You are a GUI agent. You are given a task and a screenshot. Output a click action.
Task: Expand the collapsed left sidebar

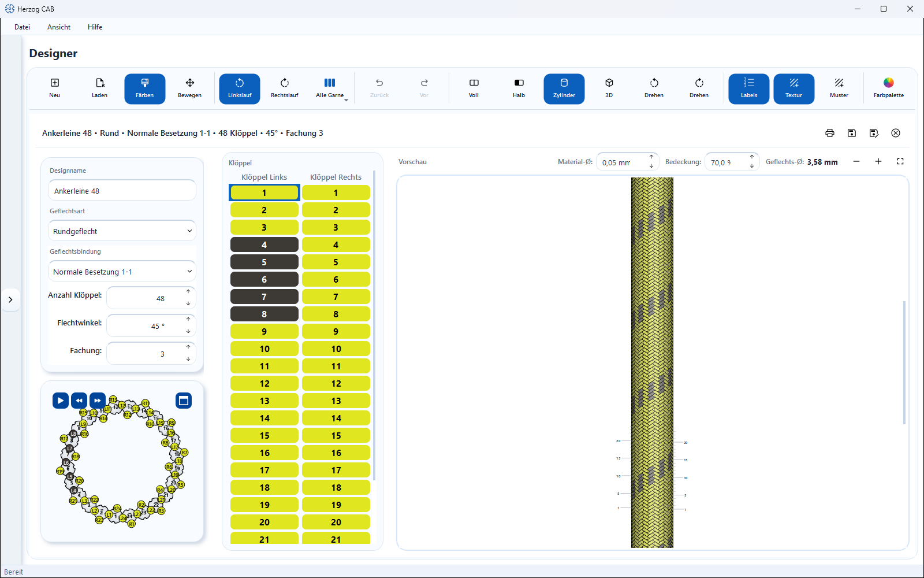(10, 299)
